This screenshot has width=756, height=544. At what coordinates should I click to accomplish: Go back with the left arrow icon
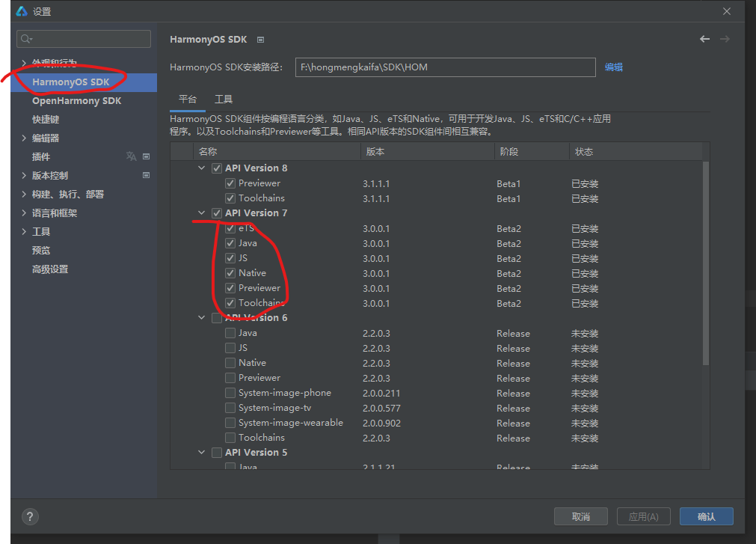point(704,39)
